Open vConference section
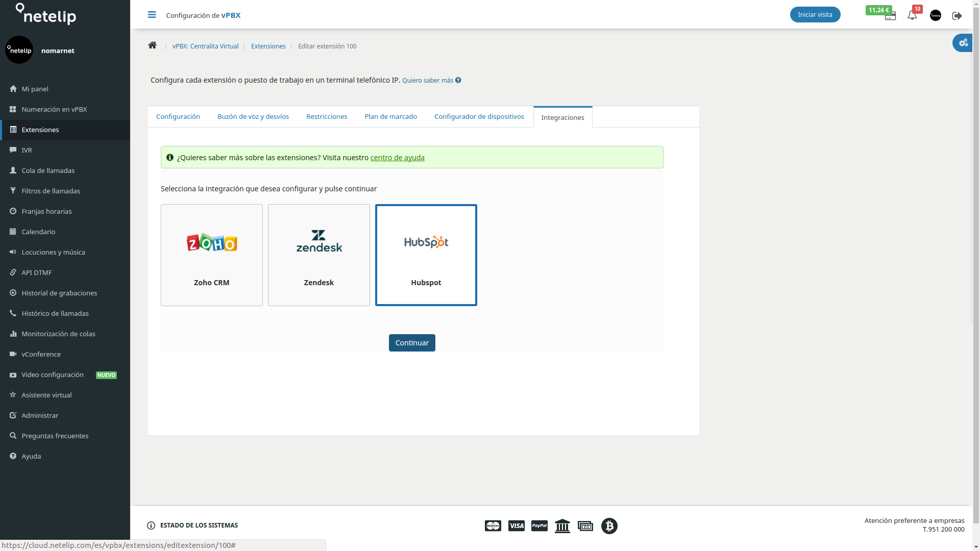This screenshot has width=980, height=551. tap(65, 354)
